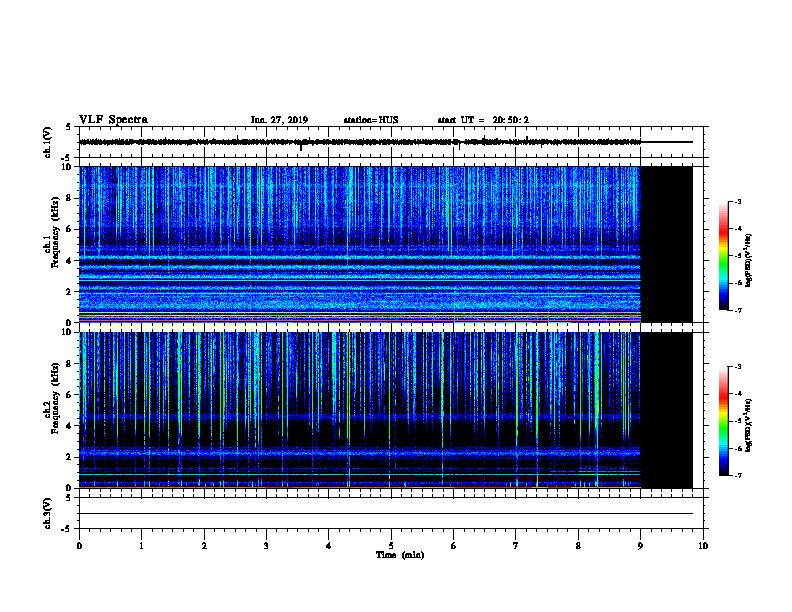Image resolution: width=792 pixels, height=612 pixels.
Task: Click the "8" tick on the time axis
Action: tap(578, 546)
